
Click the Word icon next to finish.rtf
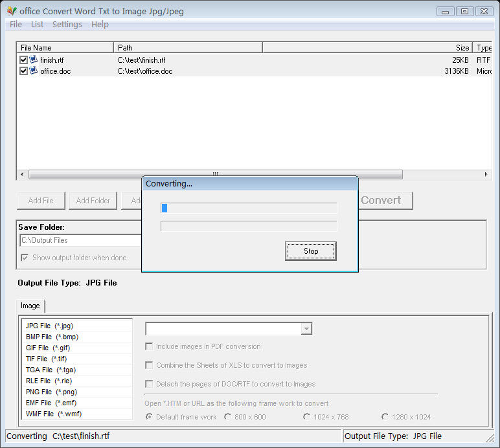coord(34,60)
